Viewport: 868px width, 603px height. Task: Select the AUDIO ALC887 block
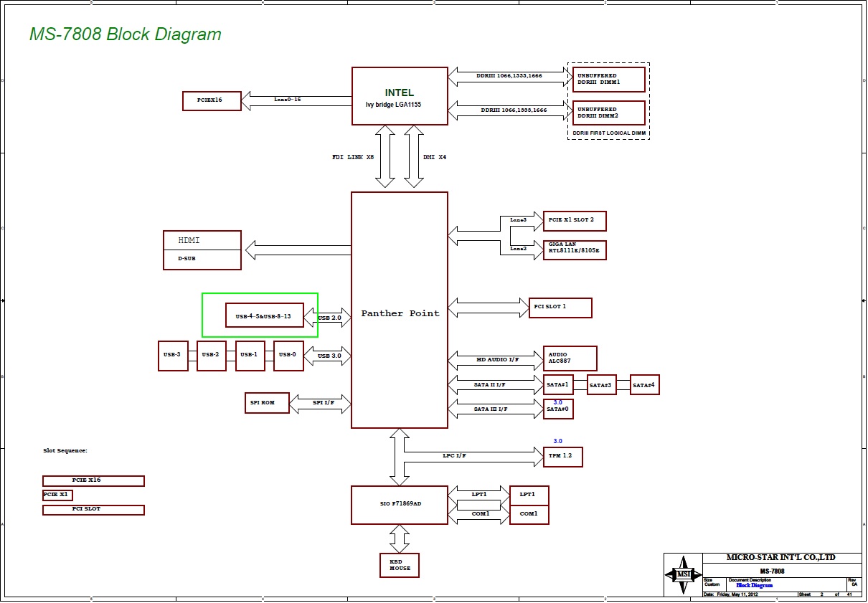click(x=570, y=359)
